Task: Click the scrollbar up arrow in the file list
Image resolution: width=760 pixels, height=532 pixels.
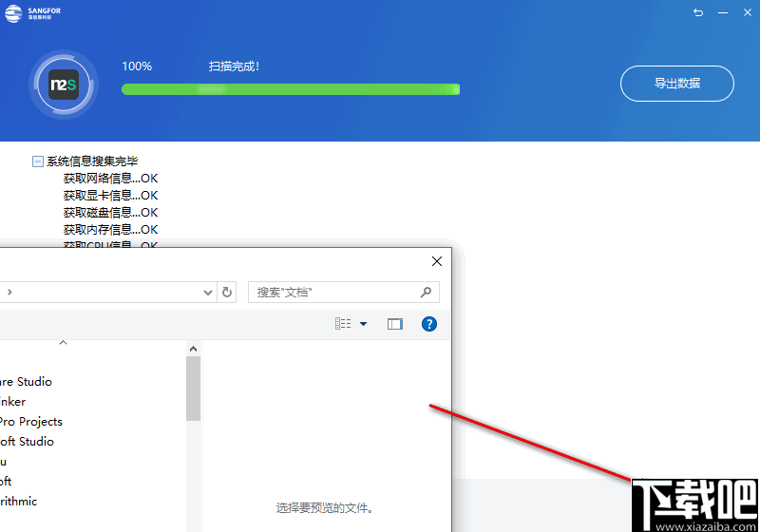Action: coord(193,349)
